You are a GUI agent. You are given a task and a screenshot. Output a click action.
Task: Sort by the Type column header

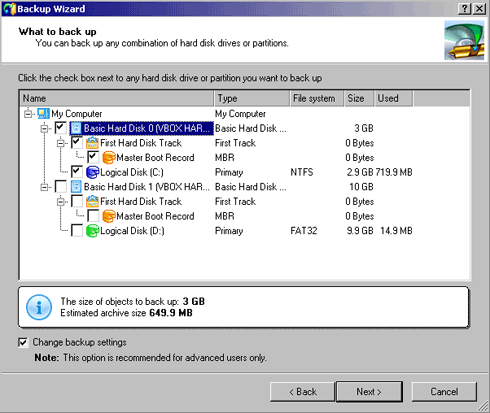(x=252, y=98)
